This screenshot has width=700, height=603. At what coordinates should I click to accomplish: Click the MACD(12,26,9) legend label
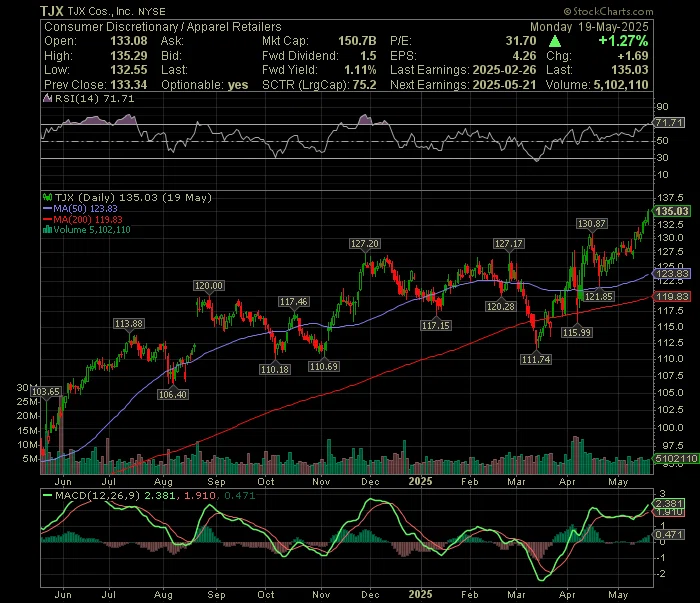pos(97,495)
